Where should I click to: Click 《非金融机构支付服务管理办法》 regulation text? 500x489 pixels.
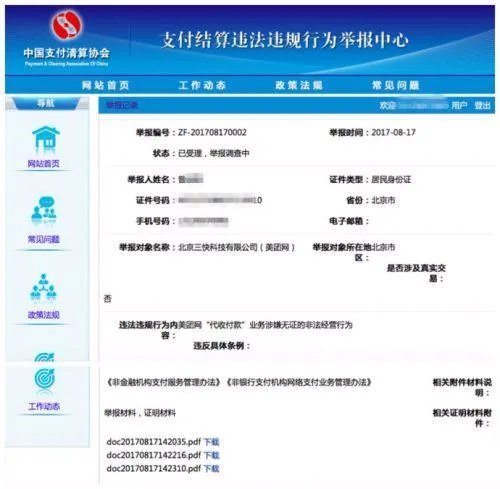(163, 382)
